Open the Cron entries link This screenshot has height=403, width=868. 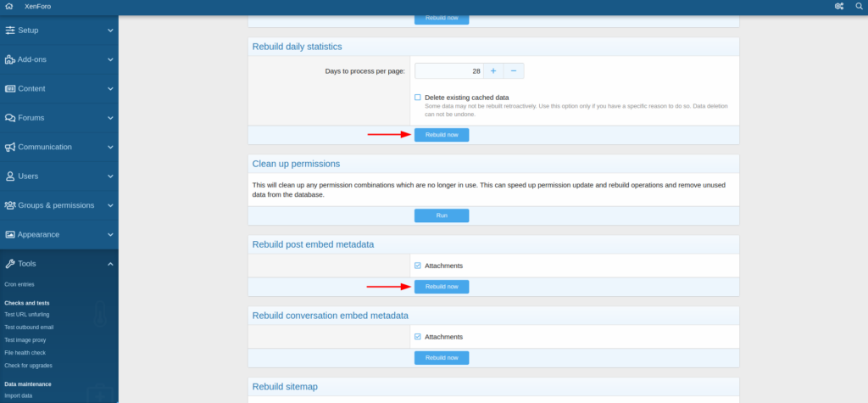(x=19, y=284)
